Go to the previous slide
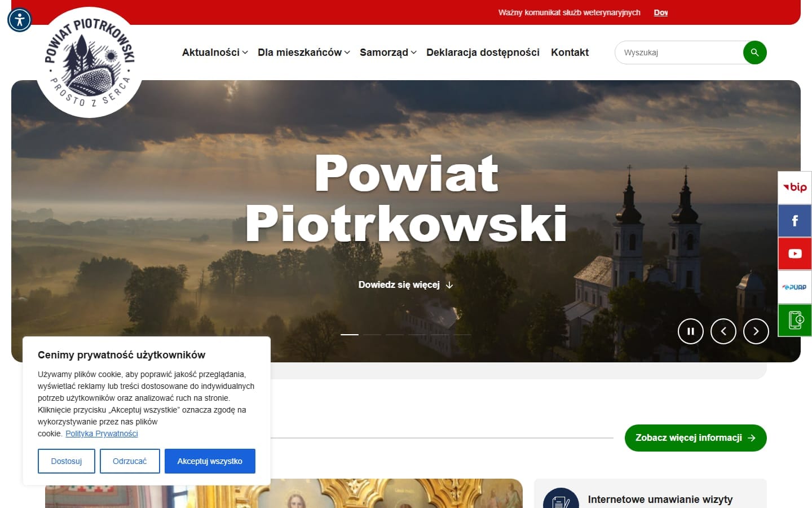 pos(723,331)
